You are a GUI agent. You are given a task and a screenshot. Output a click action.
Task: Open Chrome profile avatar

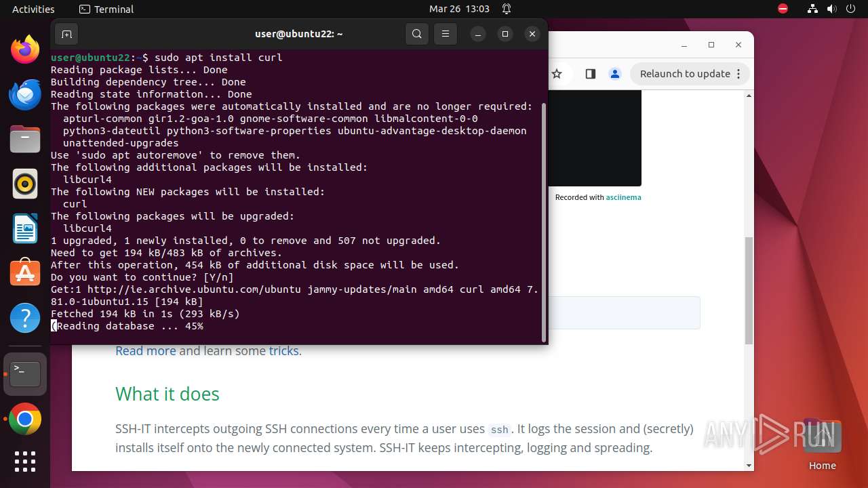coord(614,74)
